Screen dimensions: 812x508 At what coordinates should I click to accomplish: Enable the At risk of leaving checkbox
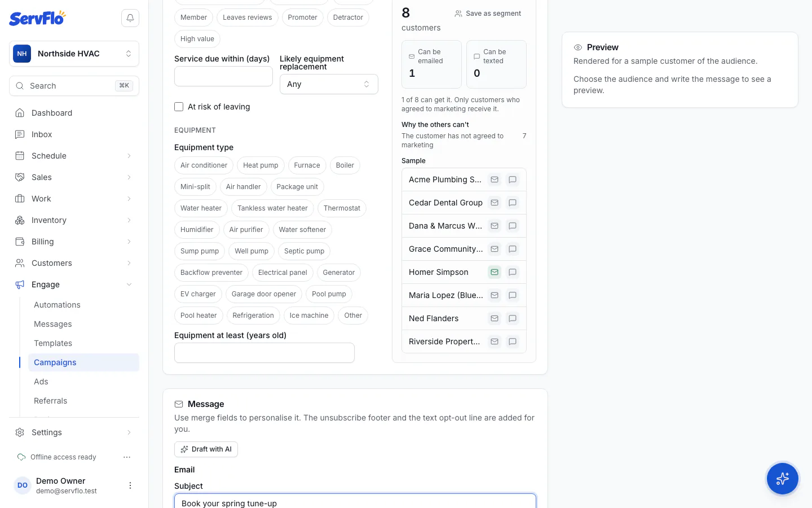(179, 107)
